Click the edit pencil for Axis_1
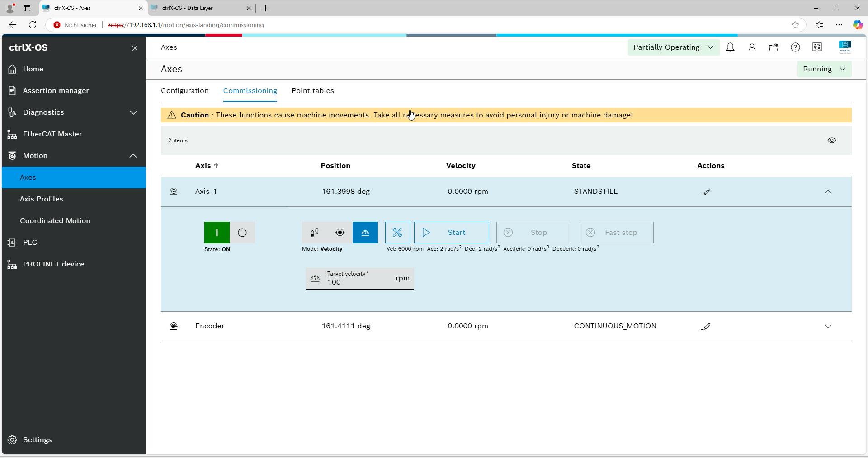This screenshot has height=458, width=868. pyautogui.click(x=706, y=192)
